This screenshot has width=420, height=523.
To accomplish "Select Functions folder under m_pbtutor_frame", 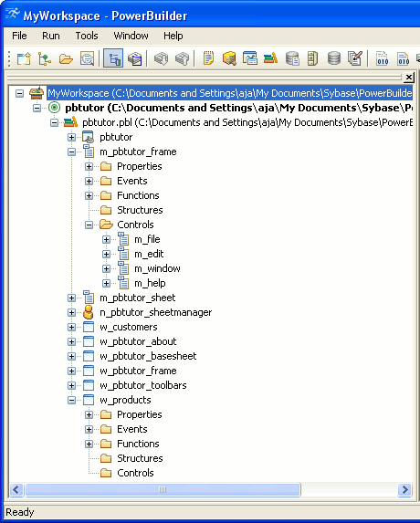I will [138, 195].
